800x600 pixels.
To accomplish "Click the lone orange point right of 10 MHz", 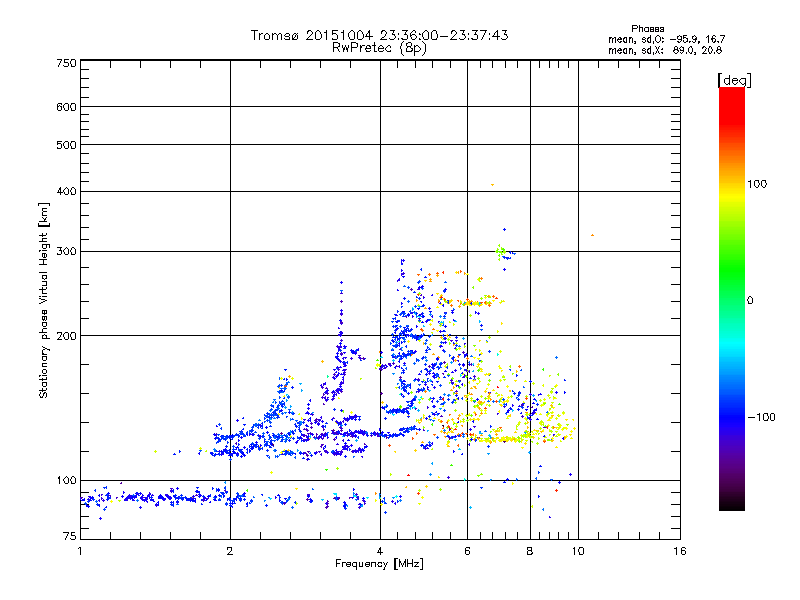I will [x=592, y=235].
